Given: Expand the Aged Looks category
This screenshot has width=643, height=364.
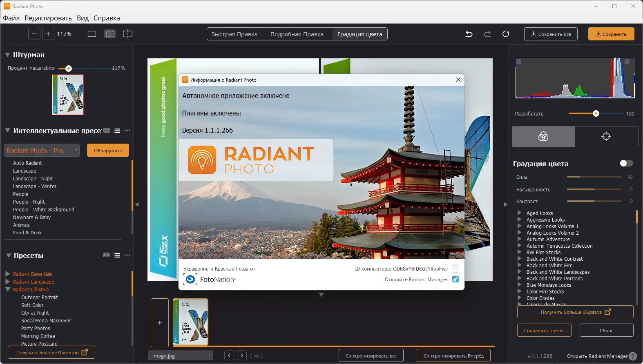Looking at the screenshot, I should click(x=520, y=213).
